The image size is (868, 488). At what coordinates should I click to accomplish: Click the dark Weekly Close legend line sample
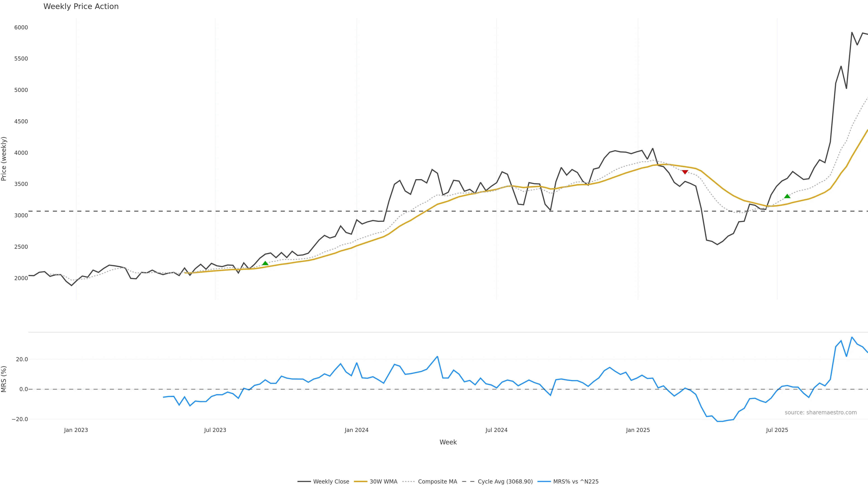tap(304, 482)
